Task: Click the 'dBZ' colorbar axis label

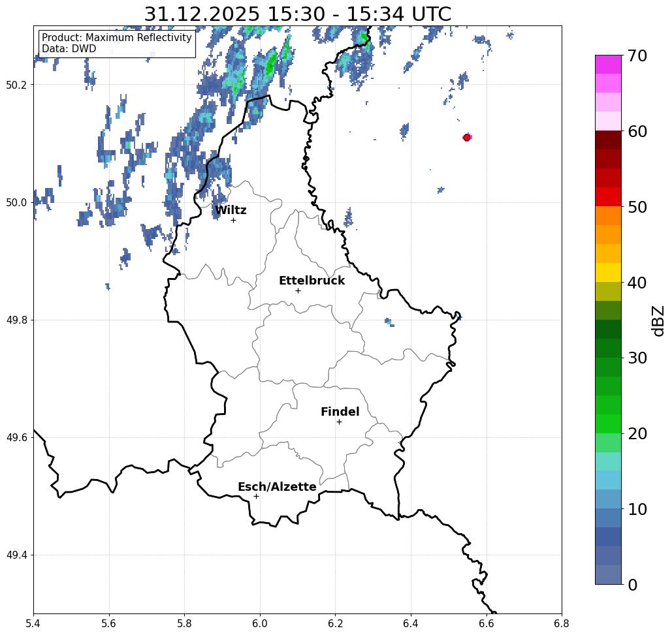Action: (x=658, y=320)
